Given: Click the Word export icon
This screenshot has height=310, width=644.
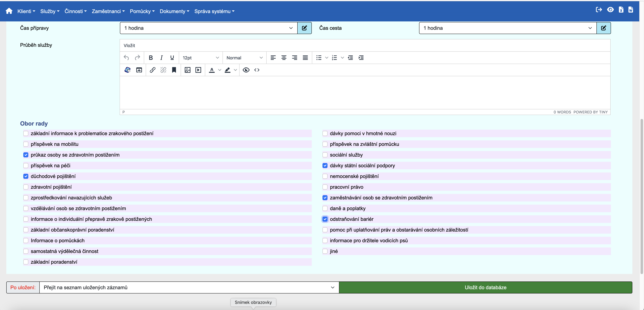Looking at the screenshot, I should [630, 10].
